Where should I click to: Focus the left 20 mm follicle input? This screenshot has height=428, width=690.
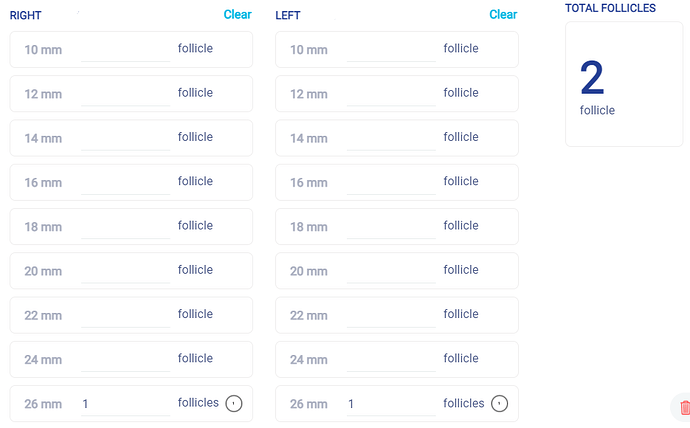point(391,270)
